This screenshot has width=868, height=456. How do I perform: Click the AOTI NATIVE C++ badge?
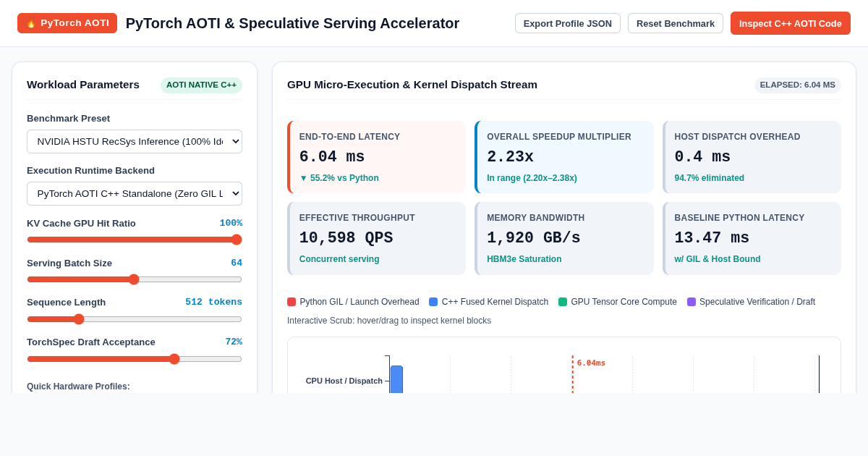pyautogui.click(x=201, y=85)
